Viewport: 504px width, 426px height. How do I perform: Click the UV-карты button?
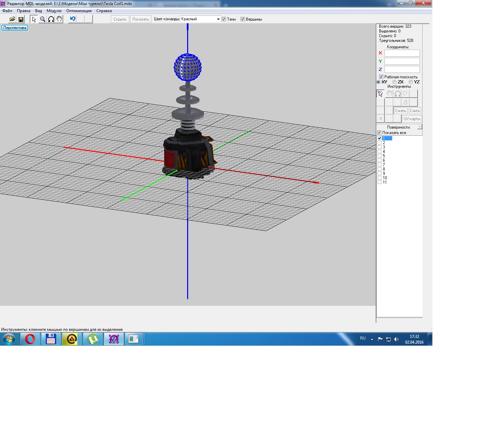pos(412,119)
